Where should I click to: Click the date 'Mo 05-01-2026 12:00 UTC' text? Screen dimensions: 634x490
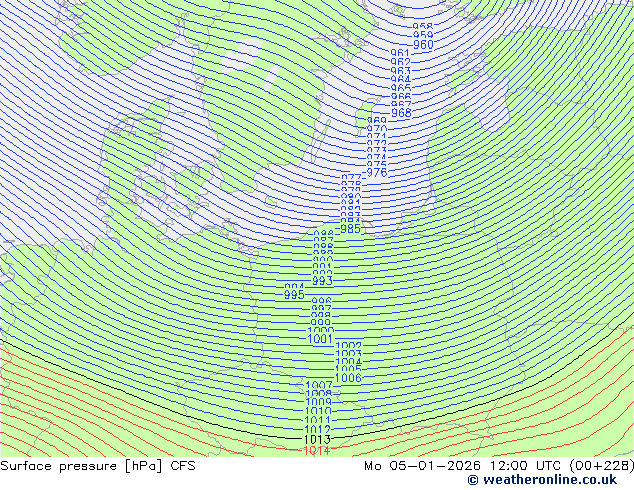coord(465,466)
